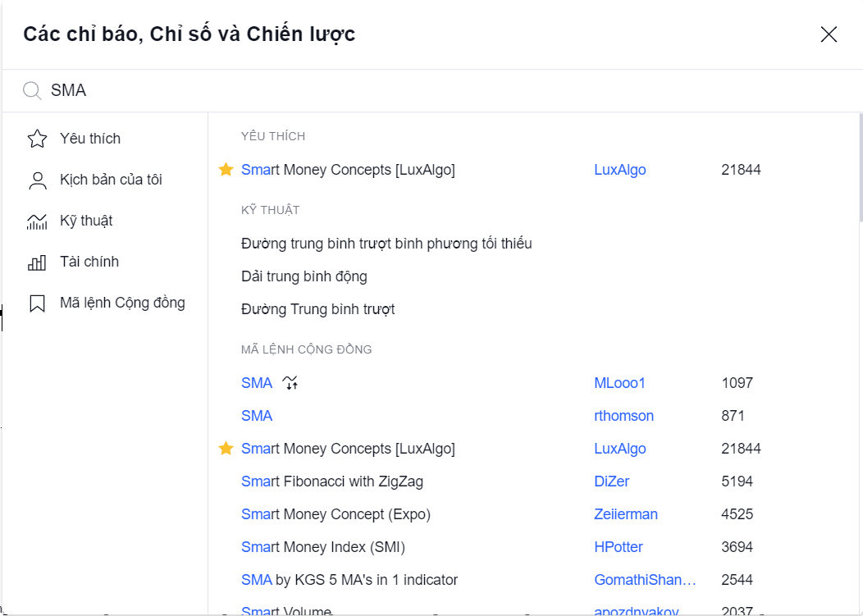
Task: Click the SMA search input field
Action: [x=441, y=90]
